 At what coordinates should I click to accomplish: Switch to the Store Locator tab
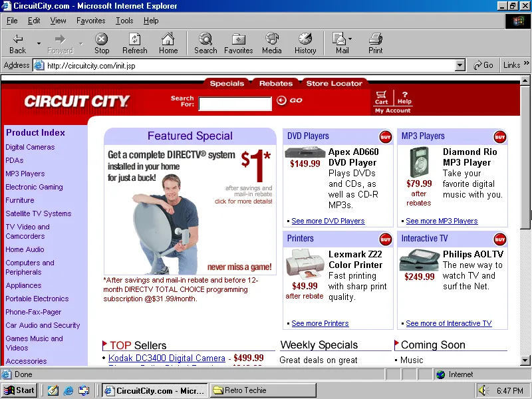[x=334, y=84]
